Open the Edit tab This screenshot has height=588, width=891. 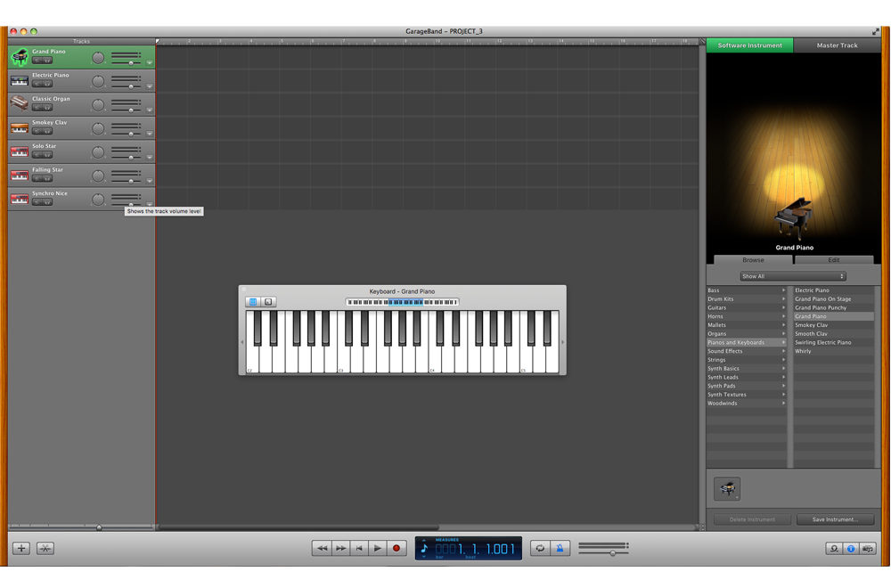coord(834,259)
